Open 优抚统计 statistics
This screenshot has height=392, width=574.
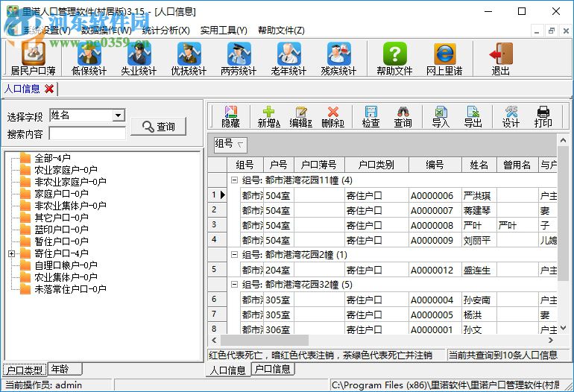coord(189,58)
